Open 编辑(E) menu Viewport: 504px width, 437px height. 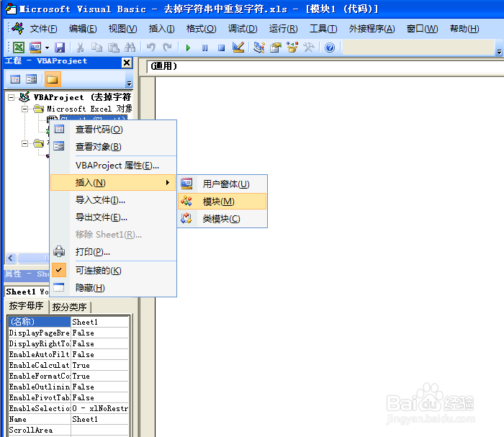click(83, 29)
